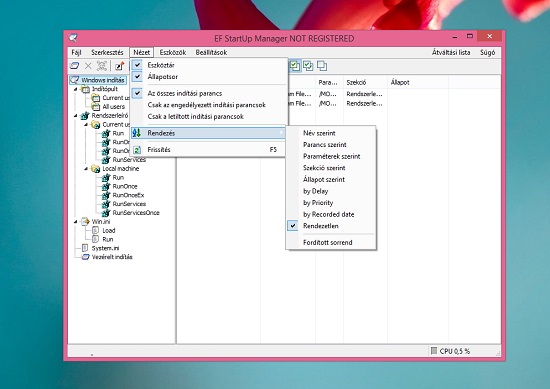
Task: Open the Rendezés submenu entry
Action: pos(208,133)
